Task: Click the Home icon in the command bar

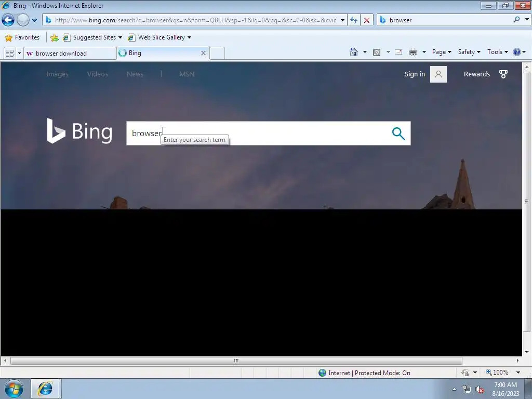Action: point(353,52)
